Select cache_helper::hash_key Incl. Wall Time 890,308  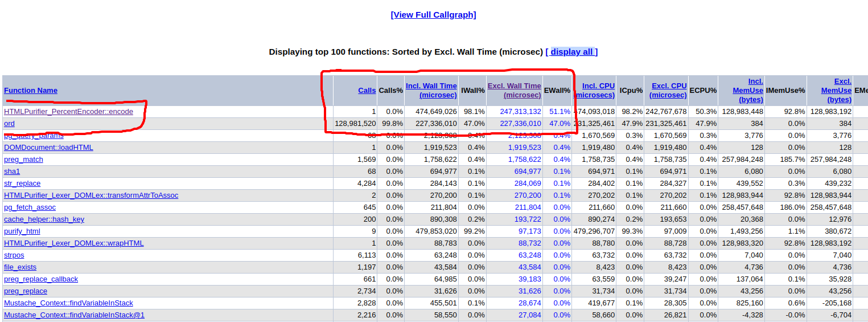[x=443, y=219]
